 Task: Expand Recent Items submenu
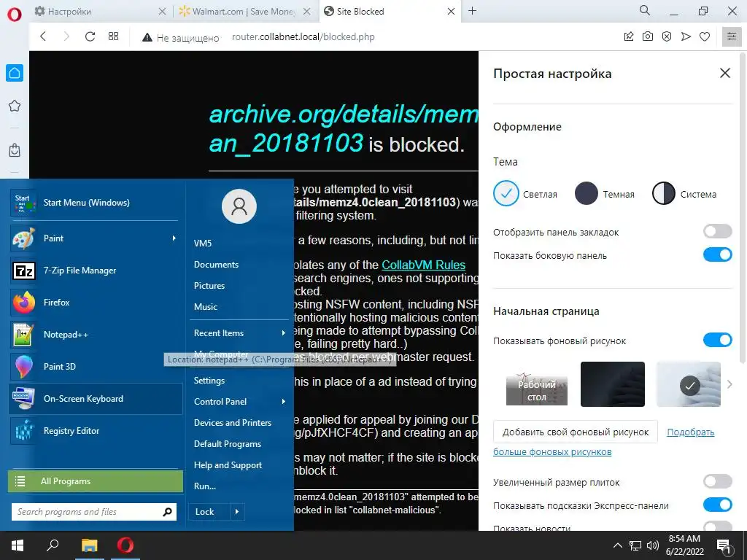(x=284, y=332)
